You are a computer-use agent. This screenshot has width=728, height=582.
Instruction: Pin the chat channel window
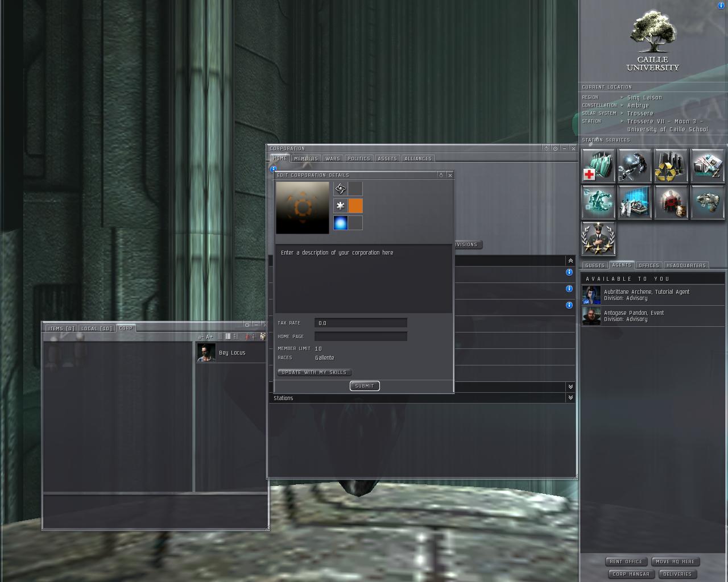pyautogui.click(x=247, y=325)
